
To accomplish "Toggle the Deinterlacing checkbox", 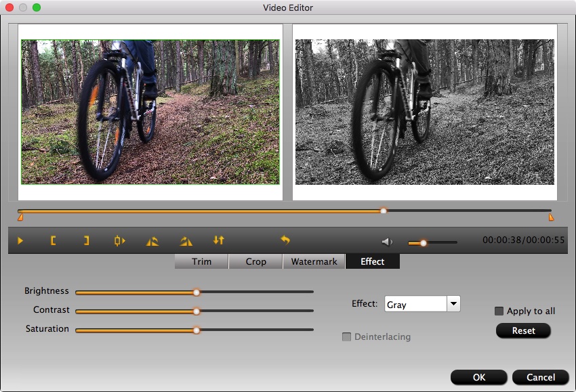I will click(x=347, y=337).
